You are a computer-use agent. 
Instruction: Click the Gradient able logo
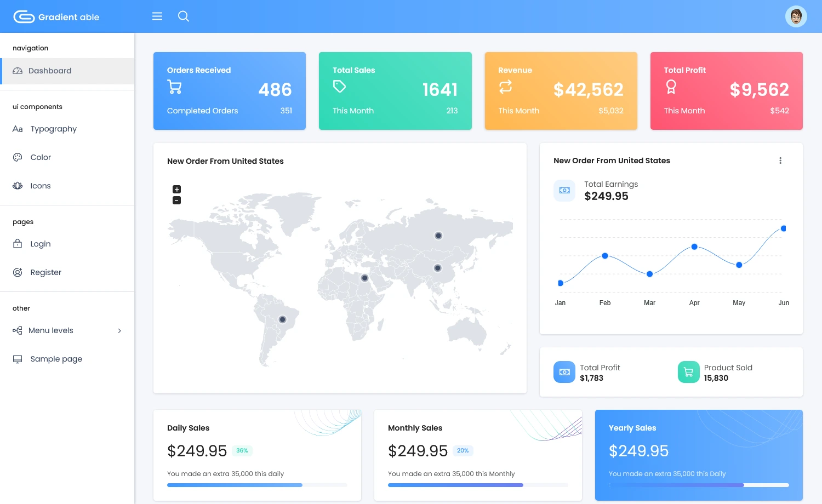click(x=56, y=17)
